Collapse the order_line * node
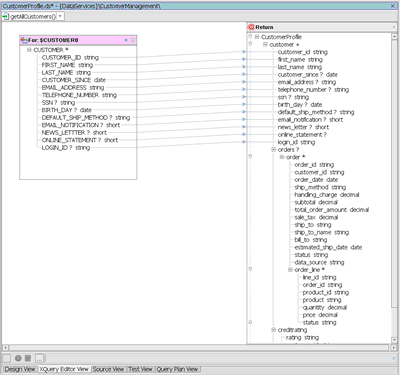 (290, 270)
